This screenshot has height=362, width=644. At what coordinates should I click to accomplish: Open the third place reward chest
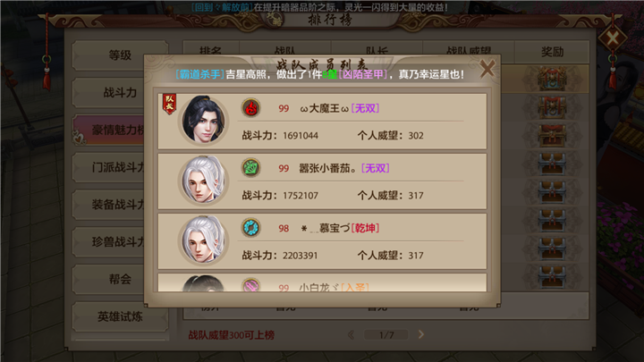[552, 136]
